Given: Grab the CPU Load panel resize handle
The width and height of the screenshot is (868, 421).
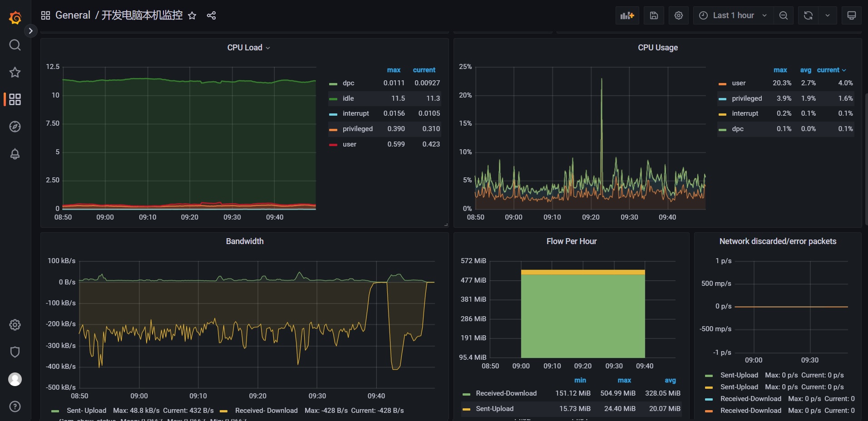Looking at the screenshot, I should coord(446,225).
